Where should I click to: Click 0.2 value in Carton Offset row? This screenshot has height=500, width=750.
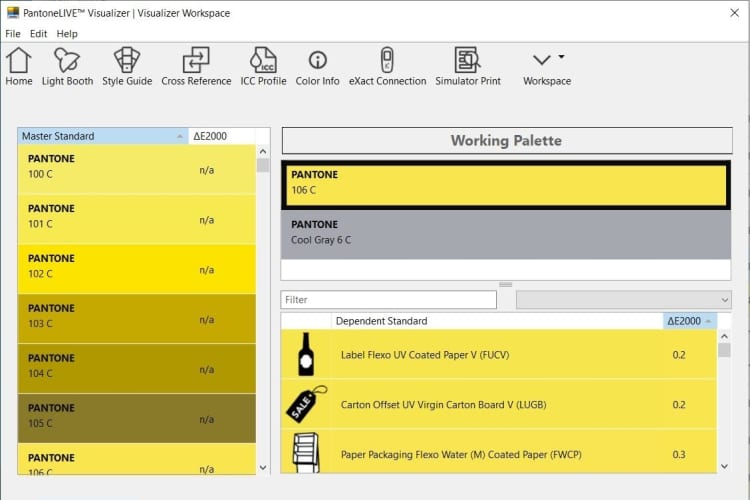click(679, 404)
